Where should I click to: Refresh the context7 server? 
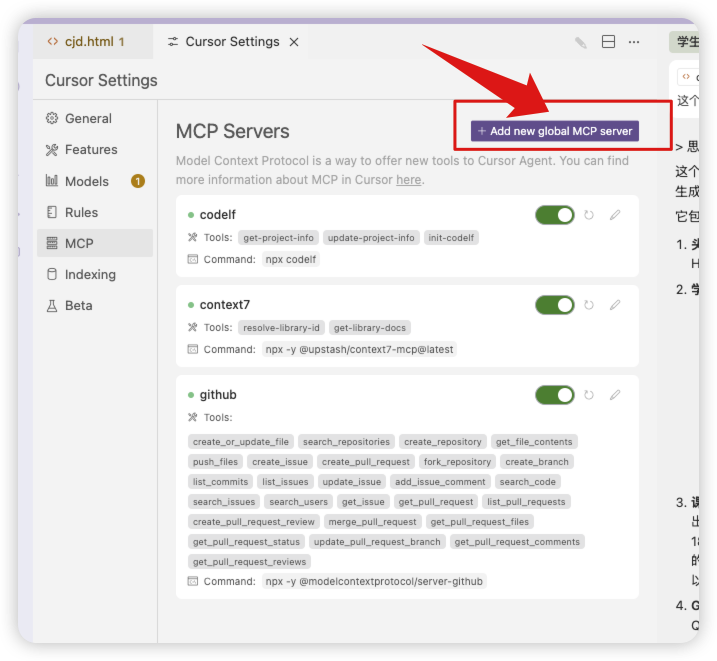(589, 305)
